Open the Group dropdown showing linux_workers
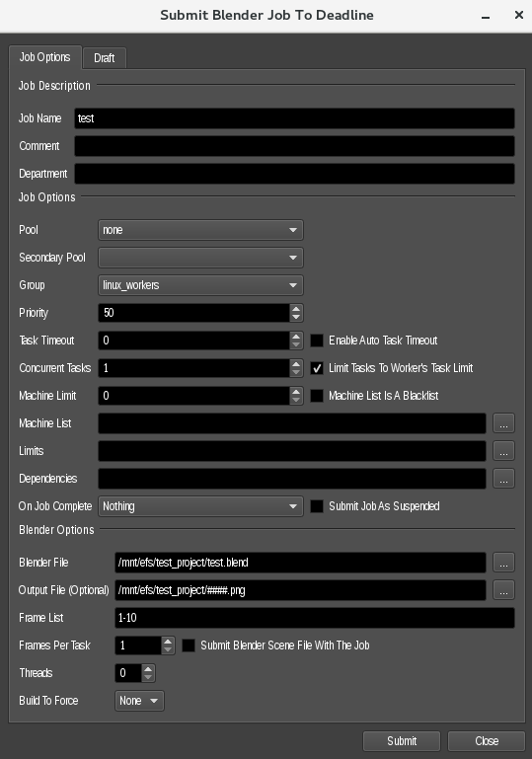Image resolution: width=532 pixels, height=759 pixels. click(x=201, y=285)
